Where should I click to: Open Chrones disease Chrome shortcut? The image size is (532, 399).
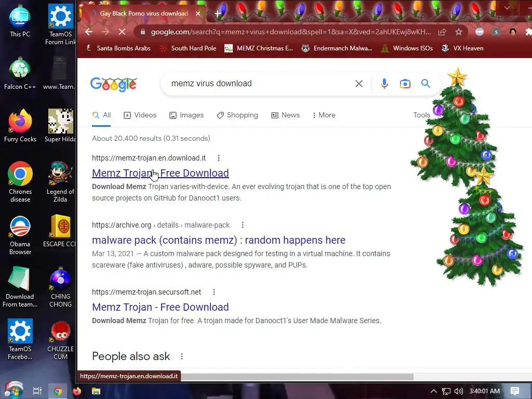[x=20, y=182]
